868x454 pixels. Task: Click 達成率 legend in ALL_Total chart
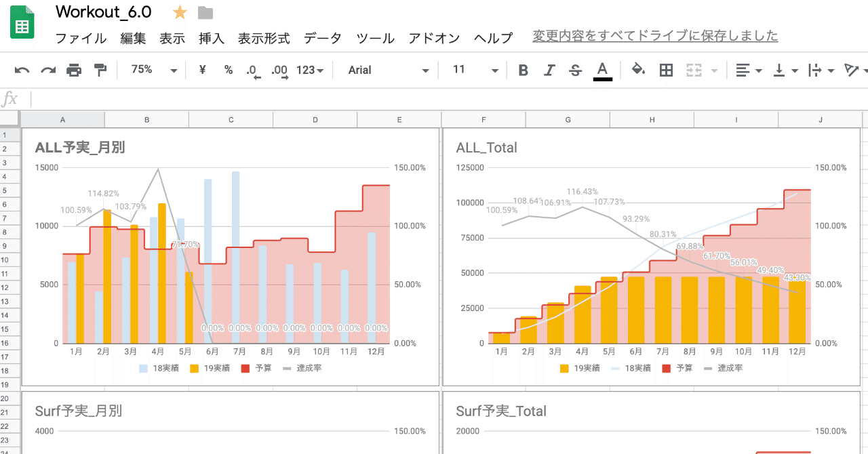[724, 368]
